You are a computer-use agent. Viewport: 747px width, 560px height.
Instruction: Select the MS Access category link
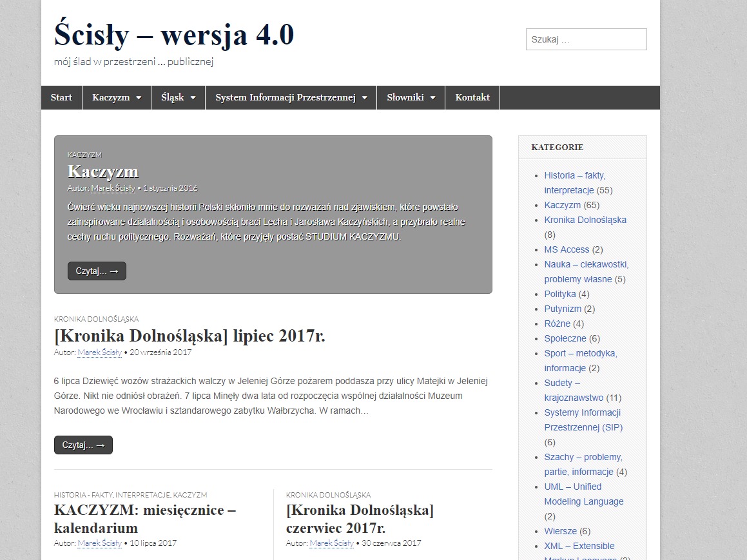point(567,249)
